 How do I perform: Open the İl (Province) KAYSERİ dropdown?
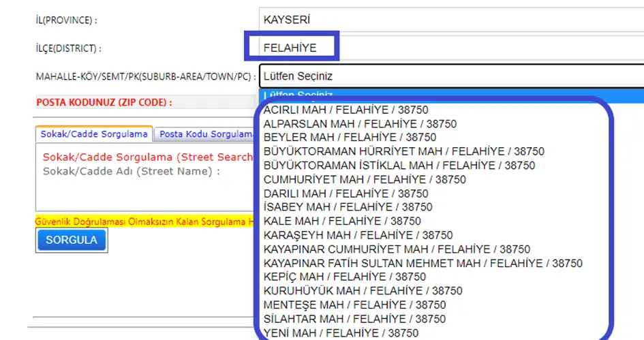[x=450, y=20]
